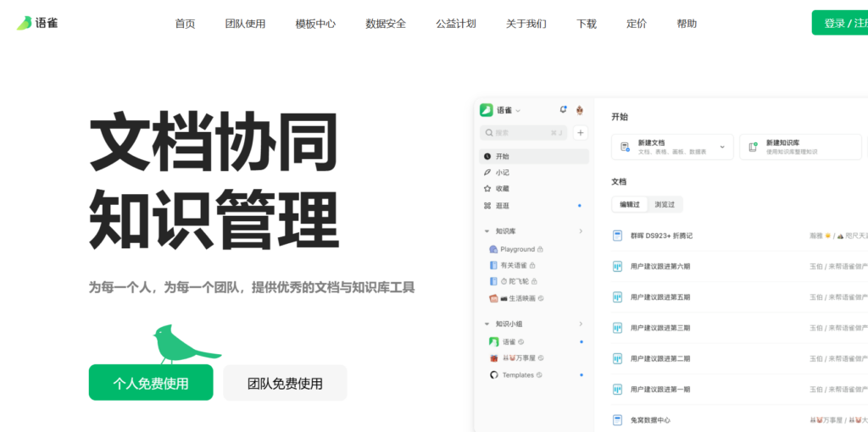This screenshot has width=868, height=432.
Task: Open the user avatar menu in the sidebar
Action: click(x=580, y=110)
